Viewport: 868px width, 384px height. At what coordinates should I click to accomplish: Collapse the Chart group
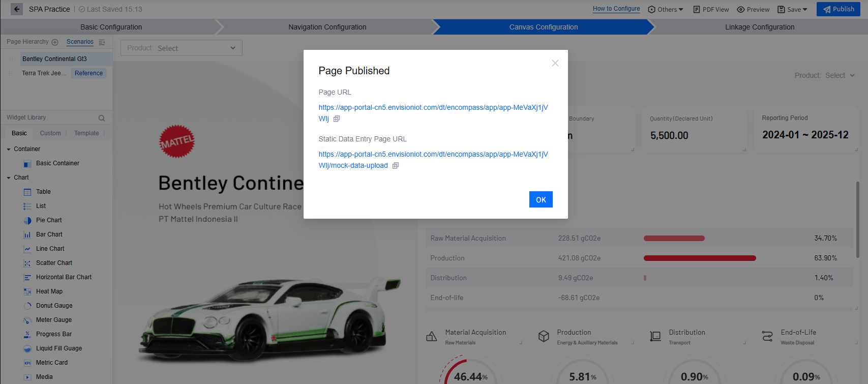tap(9, 178)
